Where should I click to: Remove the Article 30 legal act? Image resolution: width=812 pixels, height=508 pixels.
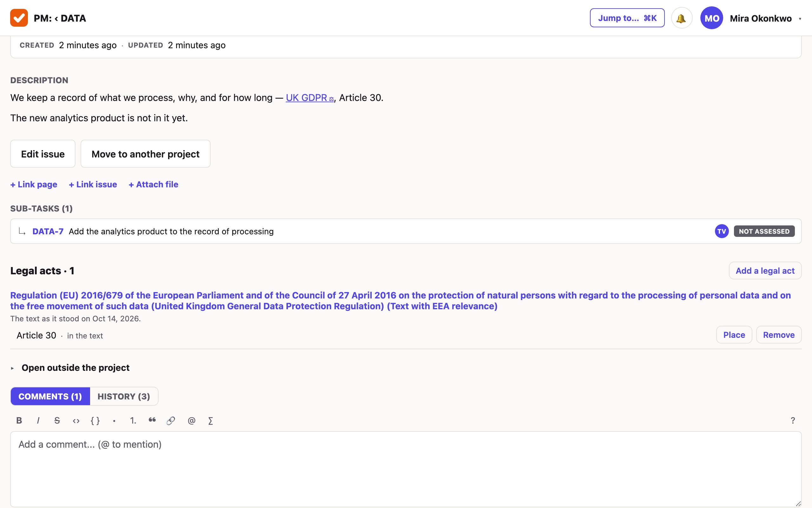pyautogui.click(x=779, y=335)
